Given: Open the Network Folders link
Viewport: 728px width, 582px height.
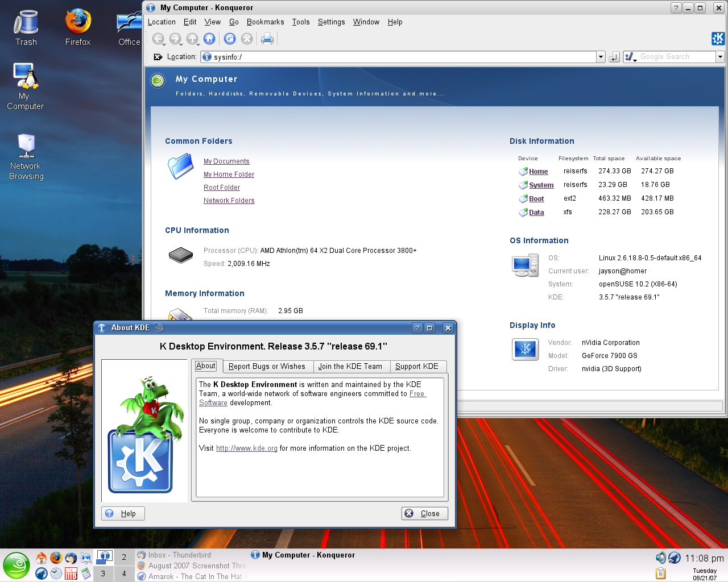Looking at the screenshot, I should click(229, 201).
